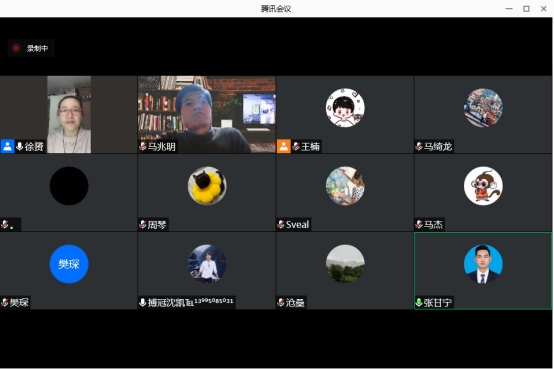554x369 pixels.
Task: Click the orange user badge beside 王楠
Action: coord(283,146)
